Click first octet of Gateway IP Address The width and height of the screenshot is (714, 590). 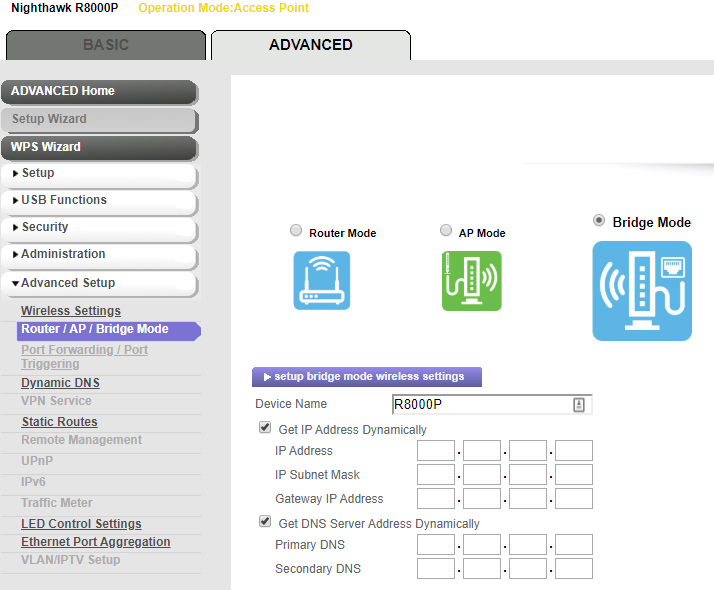[436, 499]
